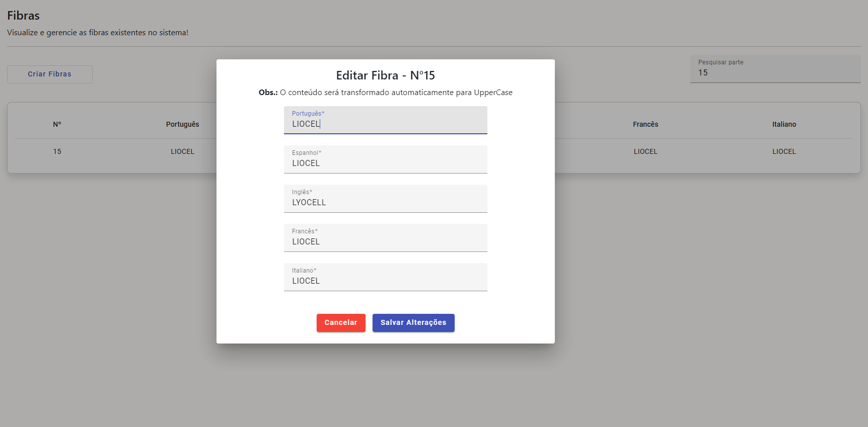Click LIOCEL in the table's Italiano column
Image resolution: width=868 pixels, height=427 pixels.
click(x=784, y=151)
